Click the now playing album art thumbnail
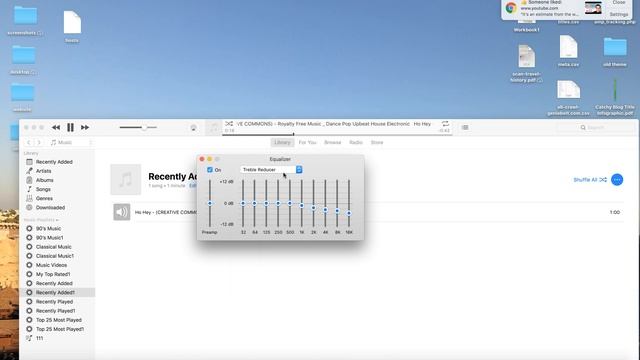Image resolution: width=640 pixels, height=360 pixels. point(213,128)
